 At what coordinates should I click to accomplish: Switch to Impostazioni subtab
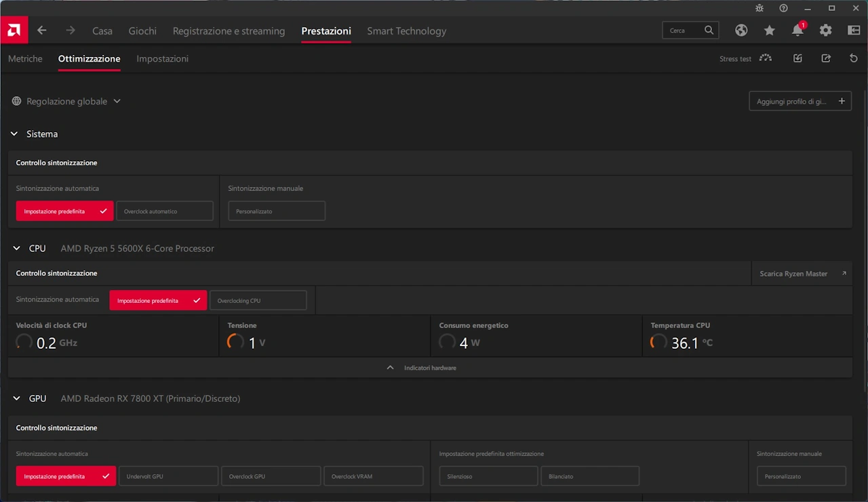coord(163,59)
